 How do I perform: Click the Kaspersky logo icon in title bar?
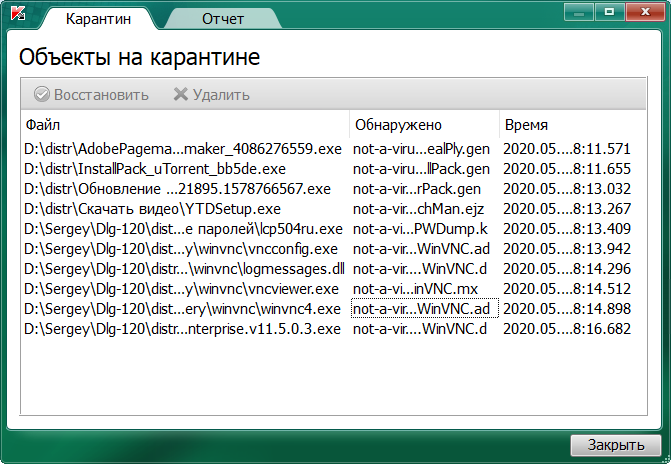pyautogui.click(x=18, y=12)
